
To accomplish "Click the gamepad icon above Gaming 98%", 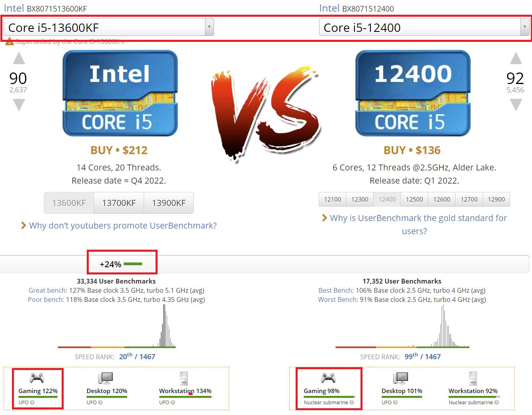I will [328, 378].
